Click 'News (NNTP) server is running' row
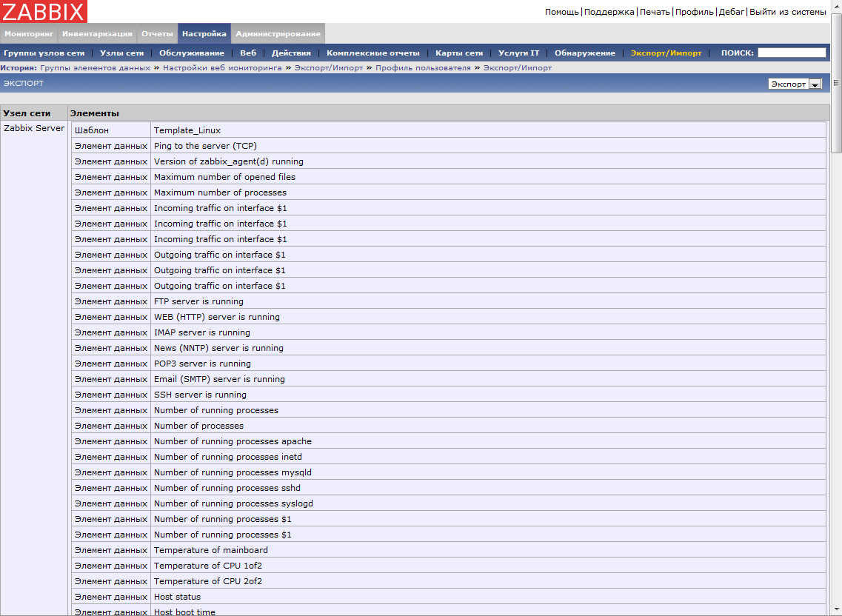The width and height of the screenshot is (842, 616). 449,348
